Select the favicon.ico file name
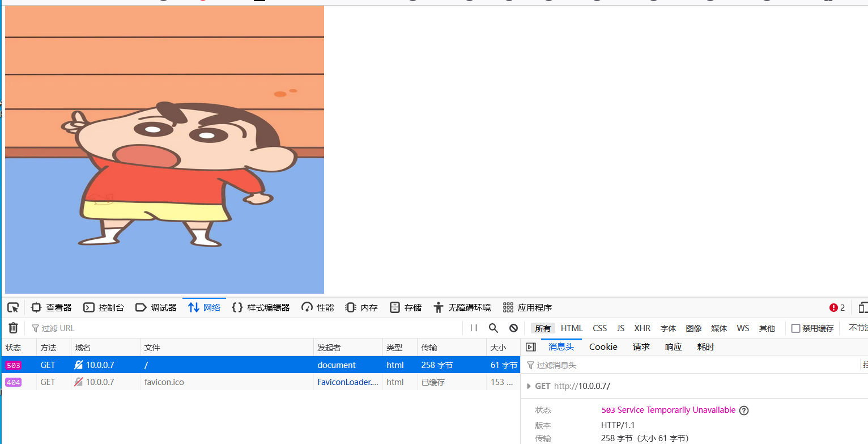The image size is (868, 444). pyautogui.click(x=164, y=382)
